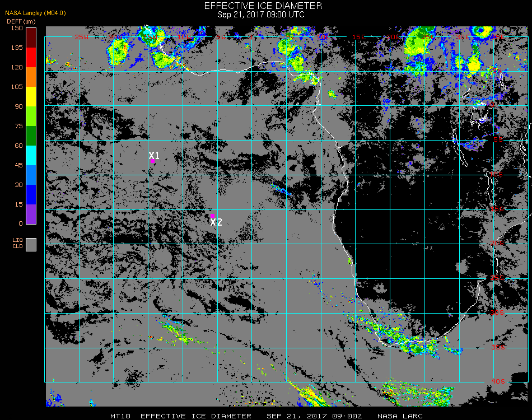Click the "120" colorbar tick label

[17, 67]
